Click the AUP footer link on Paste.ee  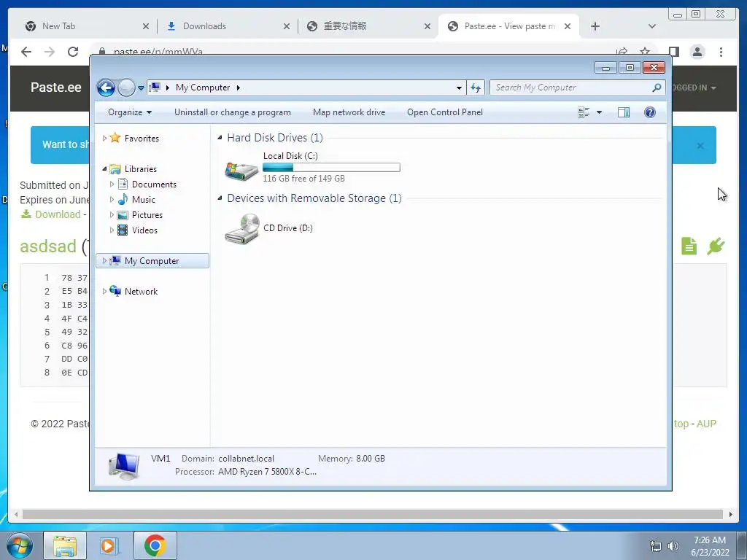coord(706,424)
